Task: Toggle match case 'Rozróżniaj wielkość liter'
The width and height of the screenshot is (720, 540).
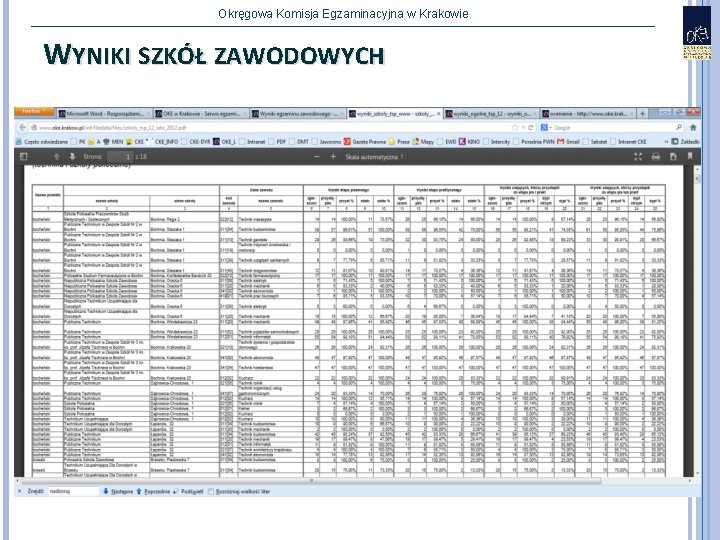Action: (x=239, y=492)
